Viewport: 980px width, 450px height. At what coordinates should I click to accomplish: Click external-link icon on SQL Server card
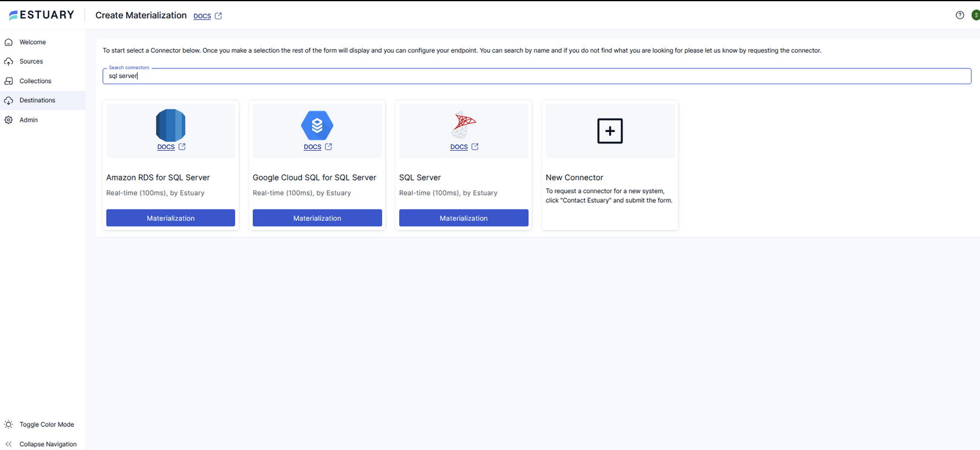pyautogui.click(x=475, y=147)
